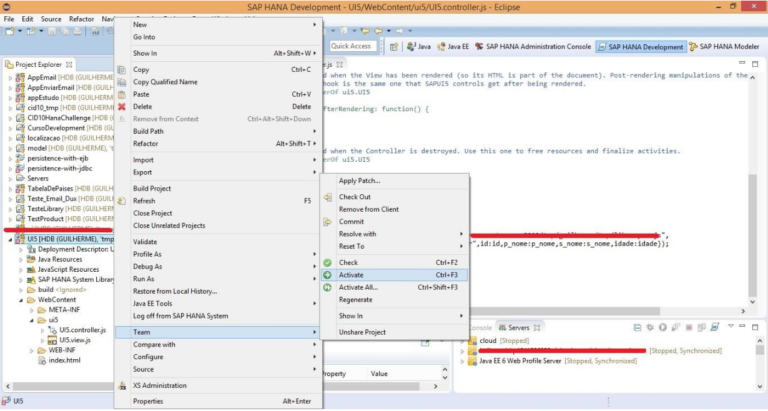Image resolution: width=768 pixels, height=411 pixels.
Task: Click the Copy icon in context menu
Action: [121, 70]
